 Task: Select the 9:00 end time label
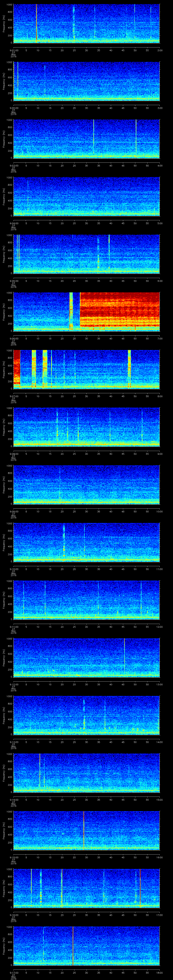click(x=160, y=454)
